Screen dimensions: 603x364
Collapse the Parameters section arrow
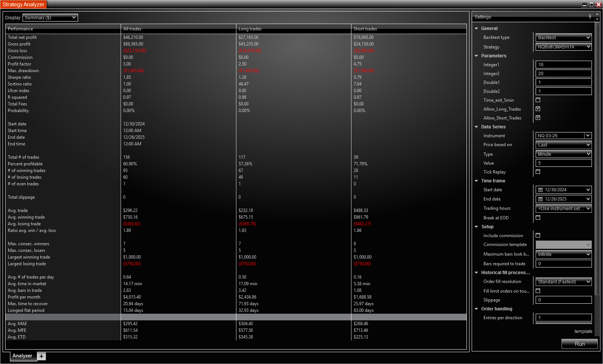tap(476, 56)
